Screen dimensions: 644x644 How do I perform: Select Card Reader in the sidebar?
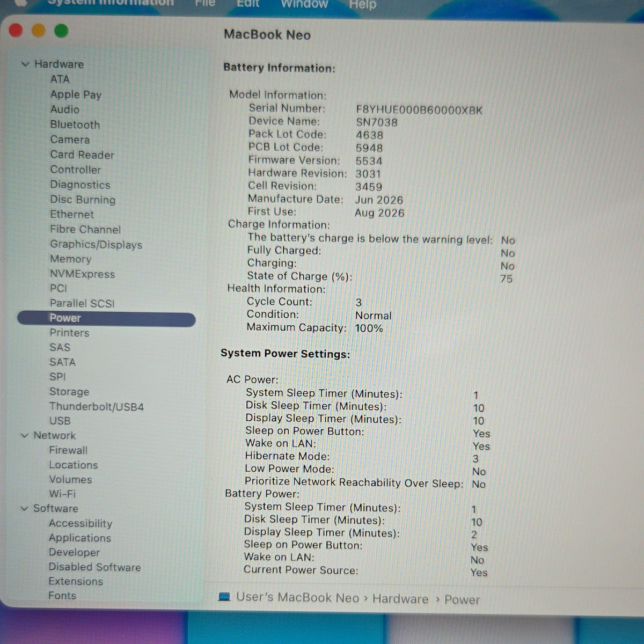click(82, 155)
